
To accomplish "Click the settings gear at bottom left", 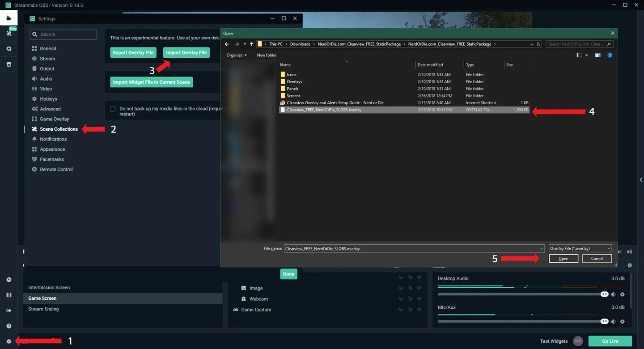I will coord(8,341).
